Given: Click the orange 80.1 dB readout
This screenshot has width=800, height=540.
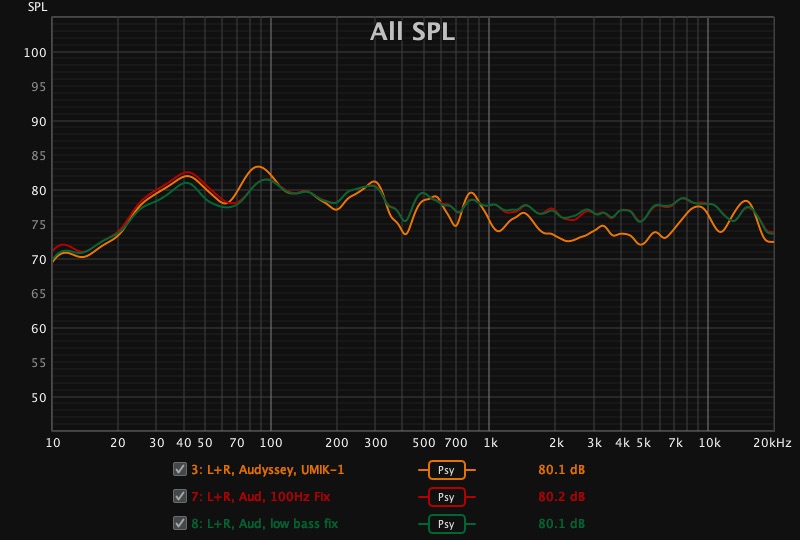Looking at the screenshot, I should click(561, 469).
